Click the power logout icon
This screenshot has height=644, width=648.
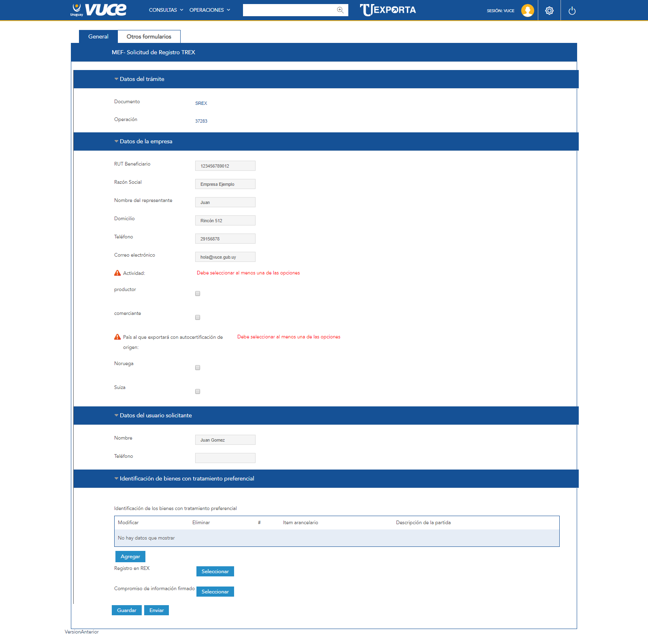click(x=572, y=11)
